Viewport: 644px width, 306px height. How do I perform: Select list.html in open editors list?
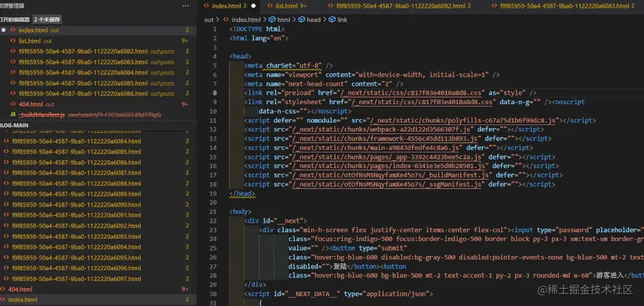tap(98, 41)
